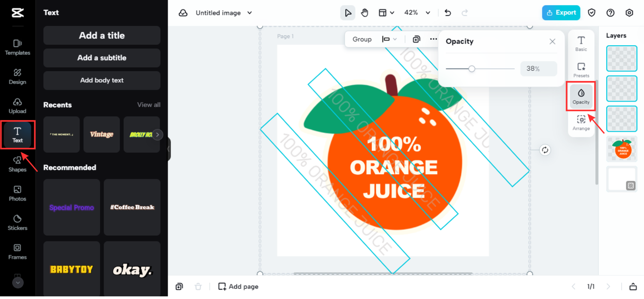Image resolution: width=644 pixels, height=299 pixels.
Task: Click Group in the floating toolbar
Action: [362, 39]
